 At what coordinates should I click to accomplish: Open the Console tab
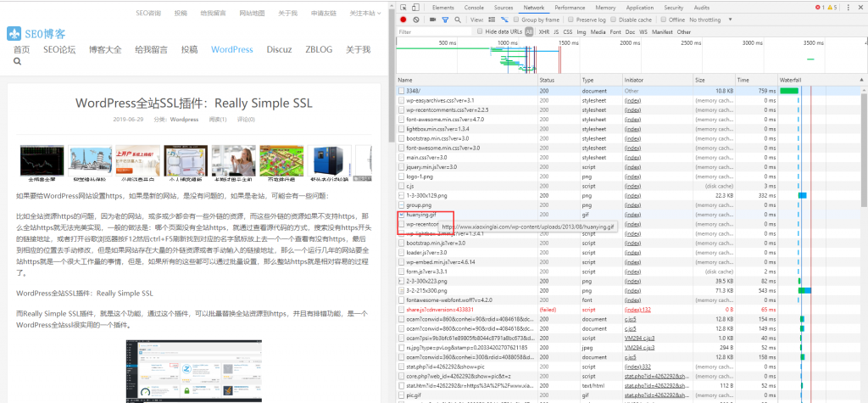coord(474,8)
